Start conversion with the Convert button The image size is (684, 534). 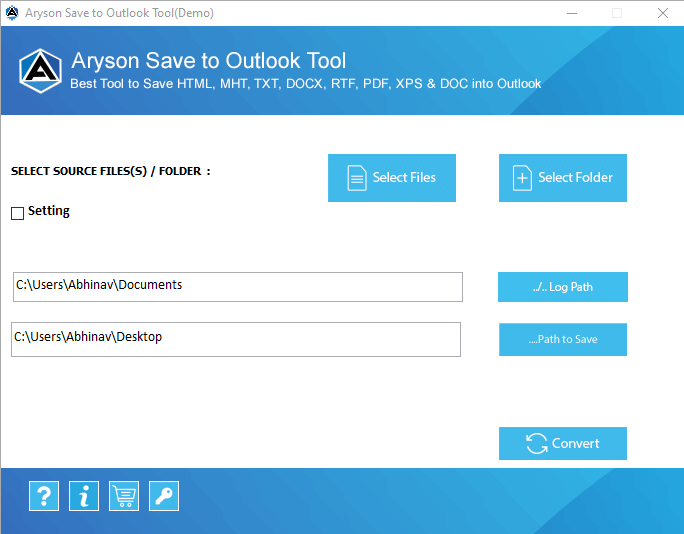click(x=563, y=443)
